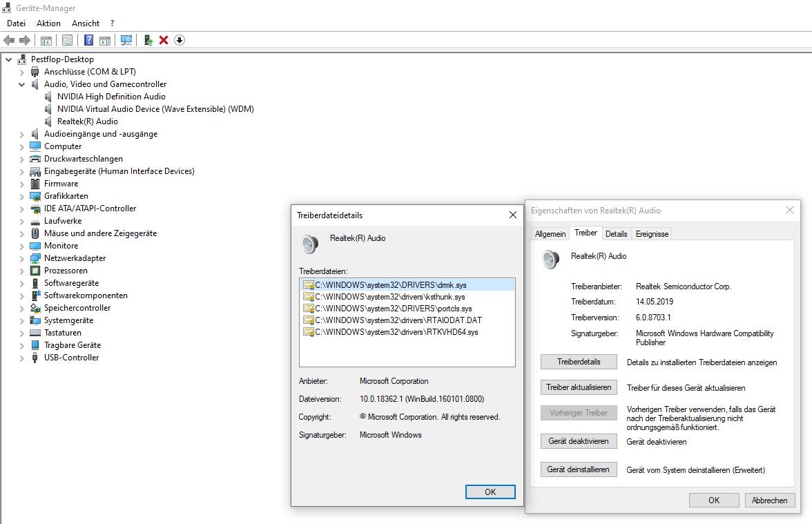Select the RTKVHD64.sys driver file
The image size is (812, 524).
point(407,333)
